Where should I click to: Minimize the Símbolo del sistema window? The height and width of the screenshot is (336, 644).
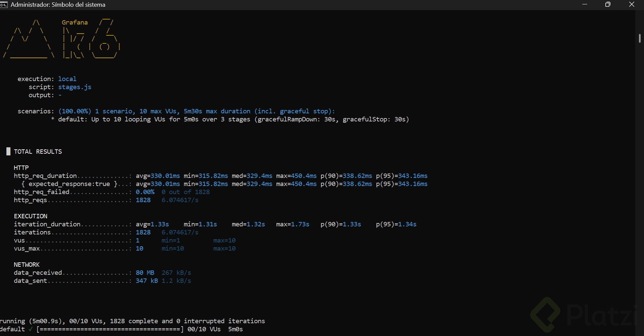tap(585, 4)
